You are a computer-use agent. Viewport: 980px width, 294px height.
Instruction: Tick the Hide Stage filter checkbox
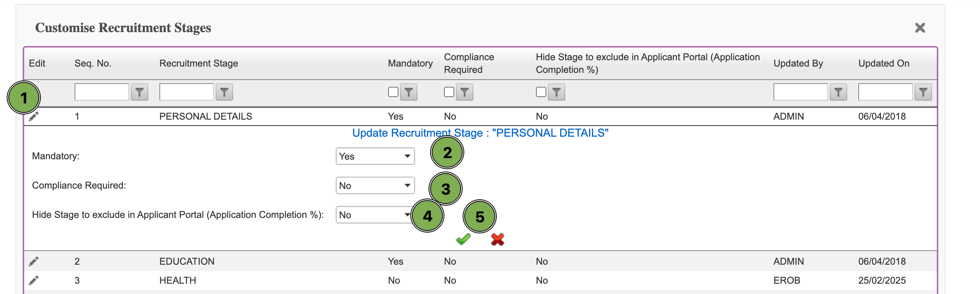click(x=541, y=92)
